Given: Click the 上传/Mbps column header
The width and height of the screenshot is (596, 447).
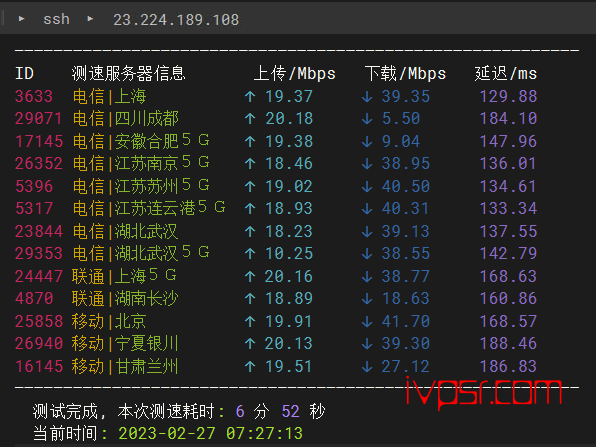Looking at the screenshot, I should pos(295,73).
